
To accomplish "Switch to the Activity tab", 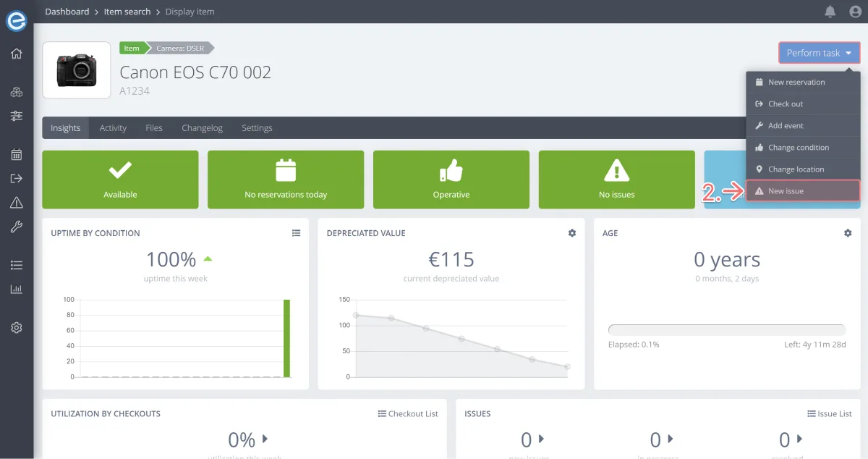I will (x=113, y=128).
